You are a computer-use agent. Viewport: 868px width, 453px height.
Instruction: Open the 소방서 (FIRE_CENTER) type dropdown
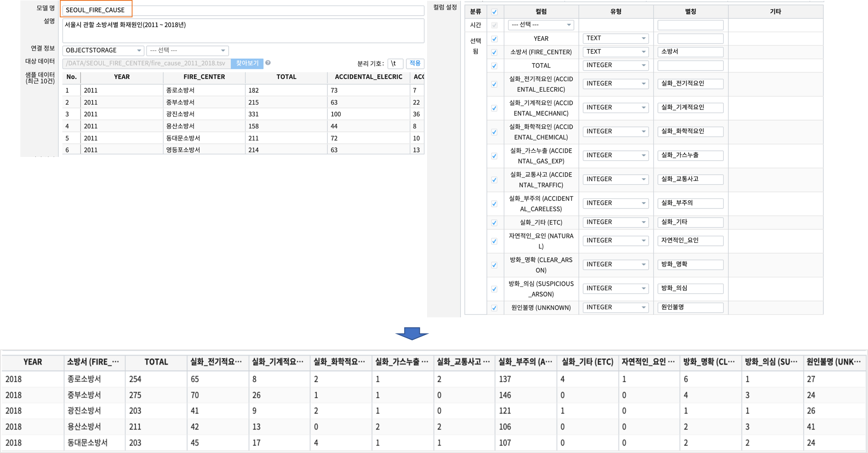pyautogui.click(x=615, y=52)
